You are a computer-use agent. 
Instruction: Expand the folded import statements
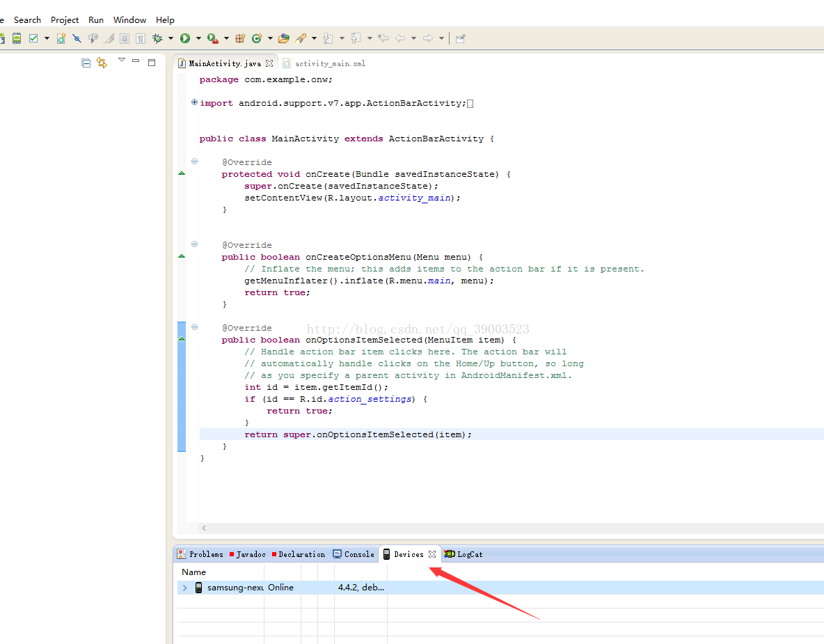pos(194,102)
